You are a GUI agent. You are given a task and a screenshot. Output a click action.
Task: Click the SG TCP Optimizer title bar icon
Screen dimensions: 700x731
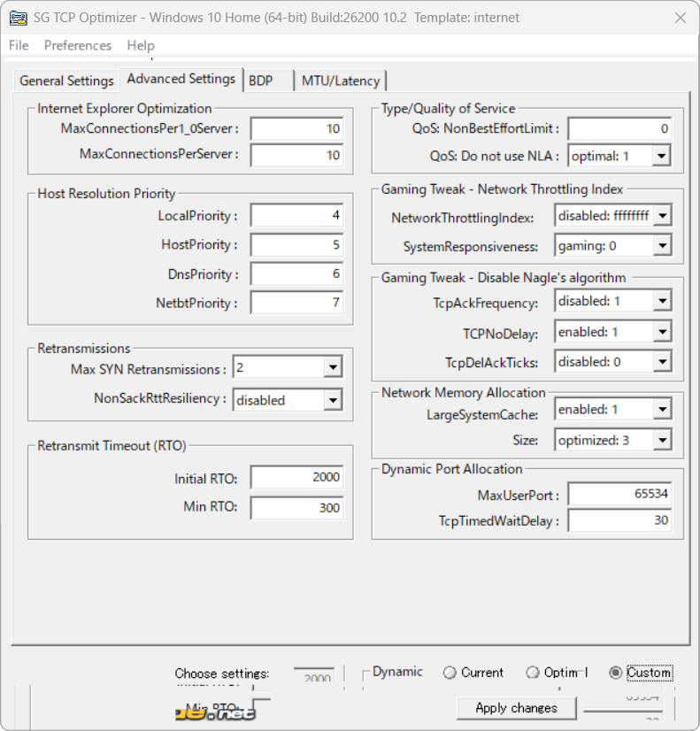point(19,19)
